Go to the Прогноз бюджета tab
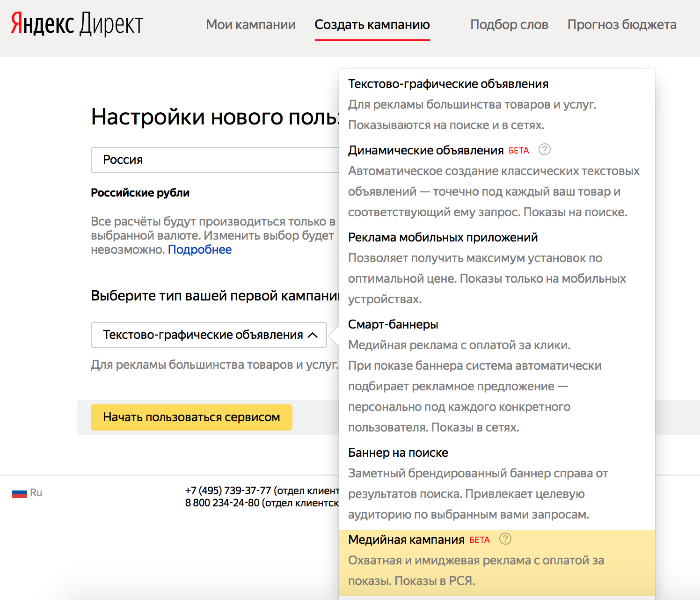Viewport: 700px width, 600px height. click(x=622, y=24)
